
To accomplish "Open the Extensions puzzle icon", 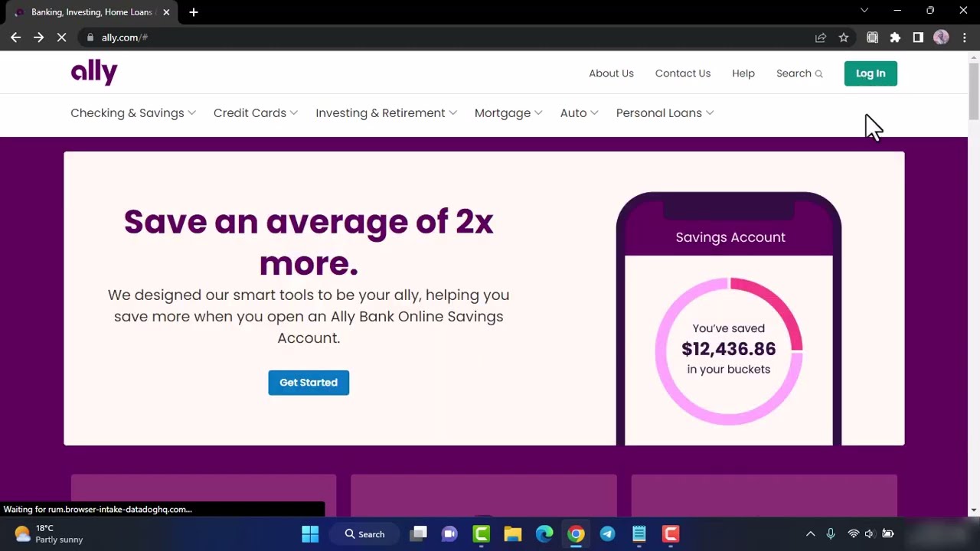I will 895,37.
